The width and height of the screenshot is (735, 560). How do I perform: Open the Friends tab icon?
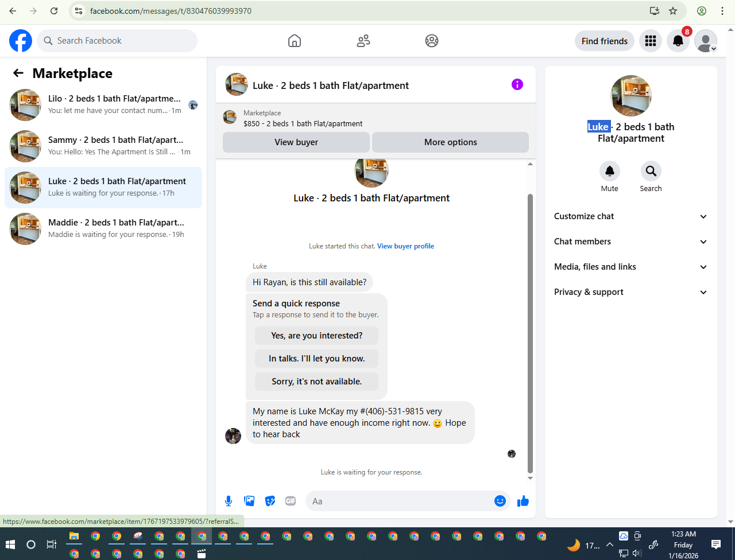tap(363, 41)
